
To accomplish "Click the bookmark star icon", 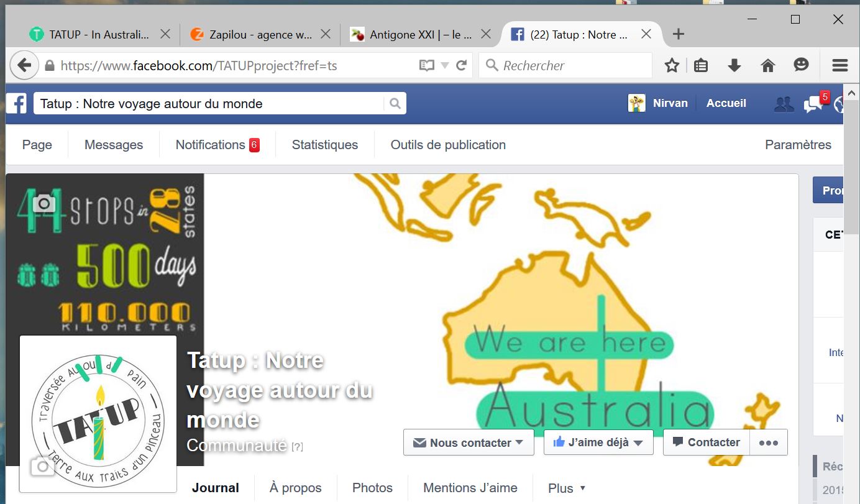I will 672,65.
